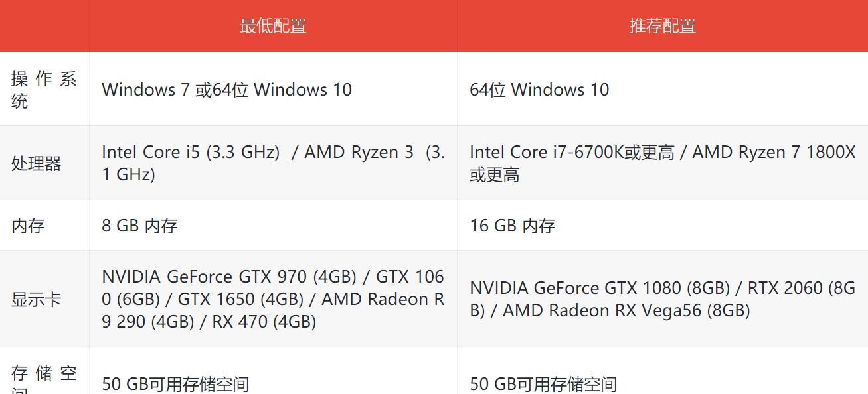Click the 推荐配置 column header

pyautogui.click(x=662, y=26)
